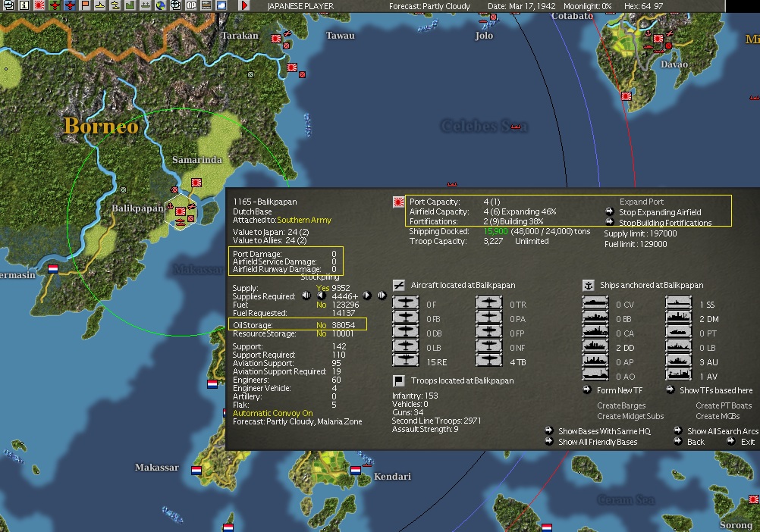This screenshot has height=532, width=760.
Task: Click Show TFs based here
Action: pos(716,390)
